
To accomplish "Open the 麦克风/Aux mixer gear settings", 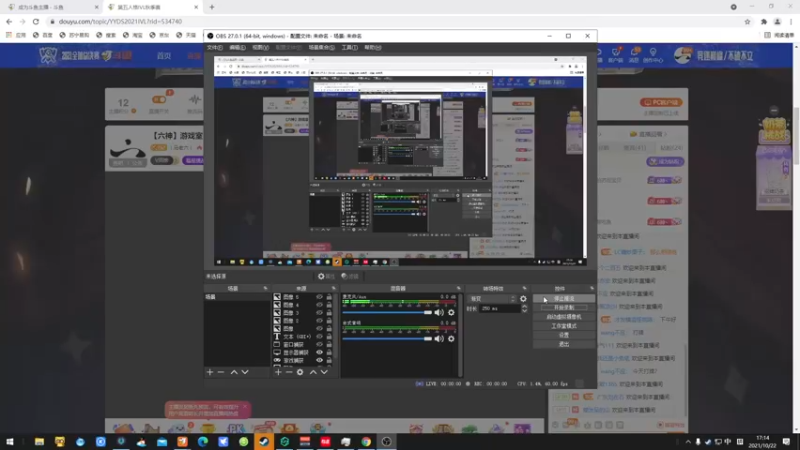I will pyautogui.click(x=451, y=312).
